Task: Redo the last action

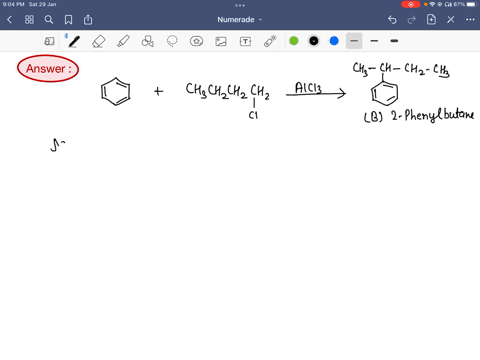Action: pos(412,20)
